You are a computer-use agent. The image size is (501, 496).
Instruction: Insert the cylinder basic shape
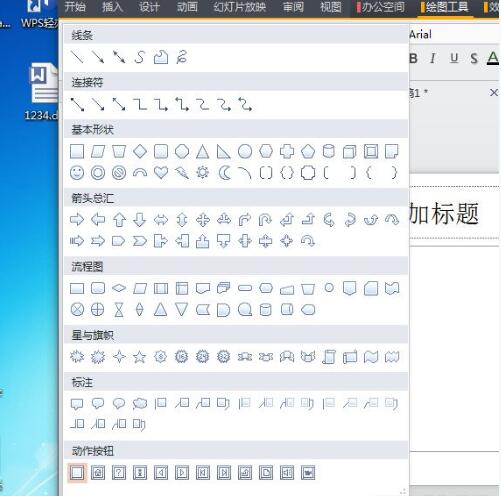coord(329,152)
